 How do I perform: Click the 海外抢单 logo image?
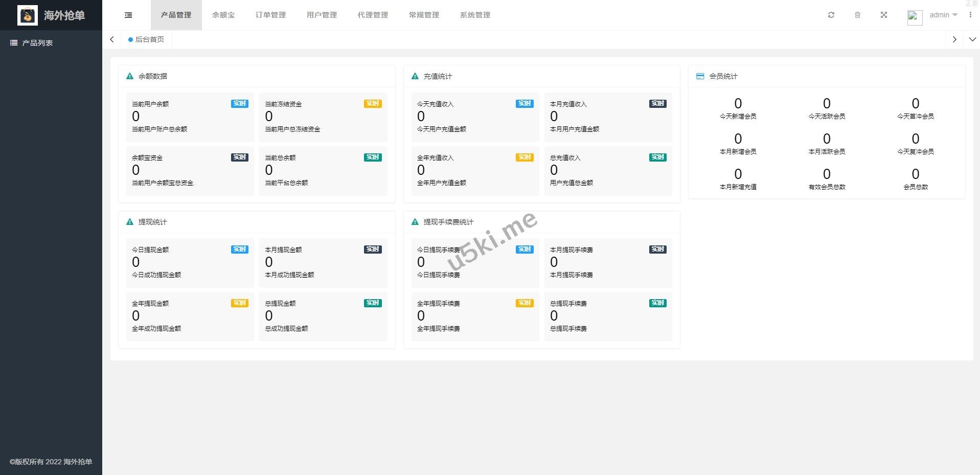pyautogui.click(x=28, y=15)
